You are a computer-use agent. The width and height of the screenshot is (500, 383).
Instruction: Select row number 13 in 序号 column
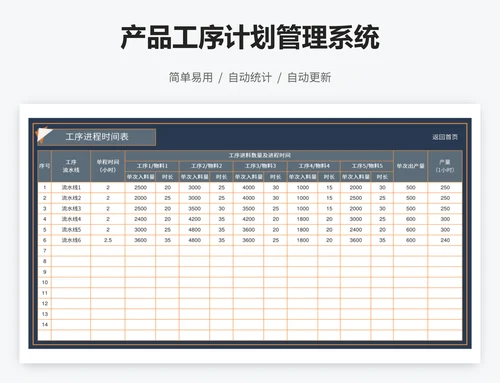pos(45,314)
